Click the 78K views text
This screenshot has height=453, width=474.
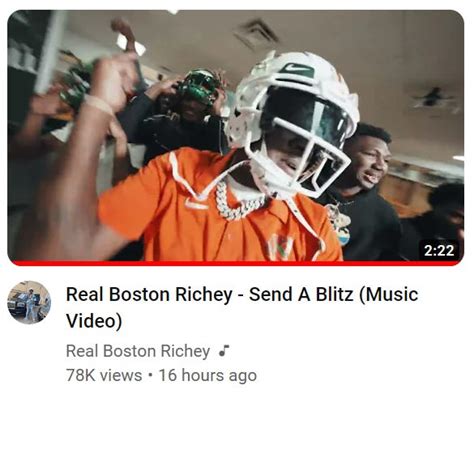click(x=104, y=375)
